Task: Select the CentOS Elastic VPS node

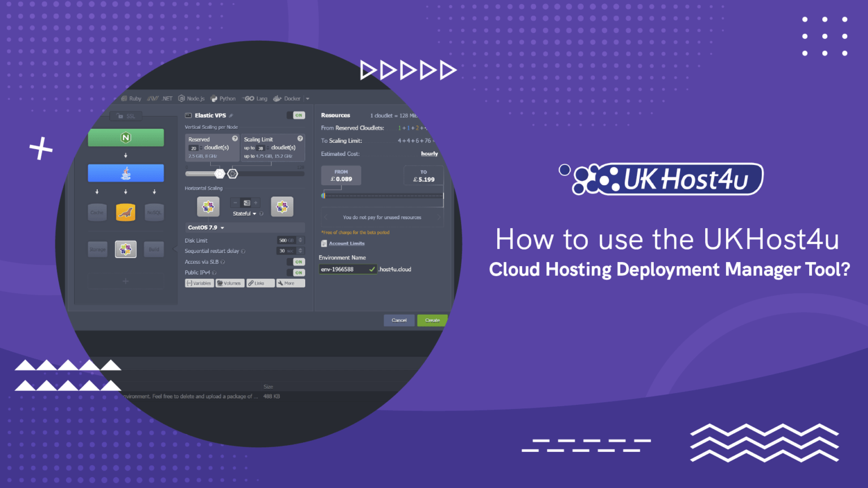Action: tap(126, 249)
